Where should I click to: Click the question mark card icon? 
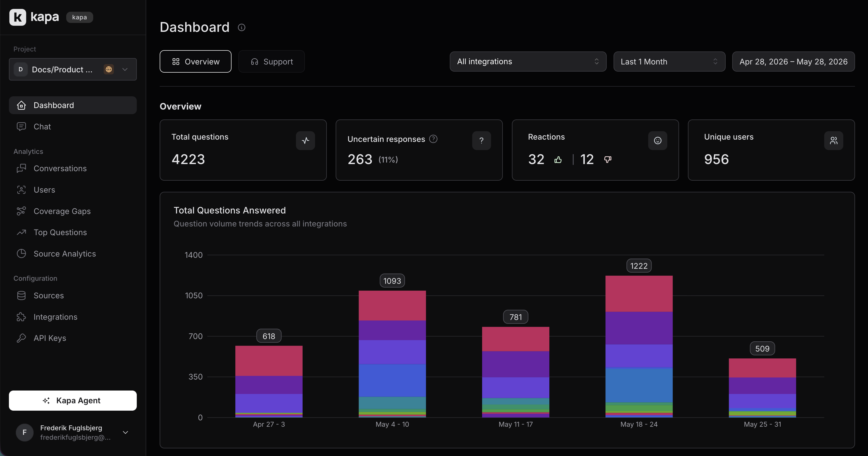[482, 141]
